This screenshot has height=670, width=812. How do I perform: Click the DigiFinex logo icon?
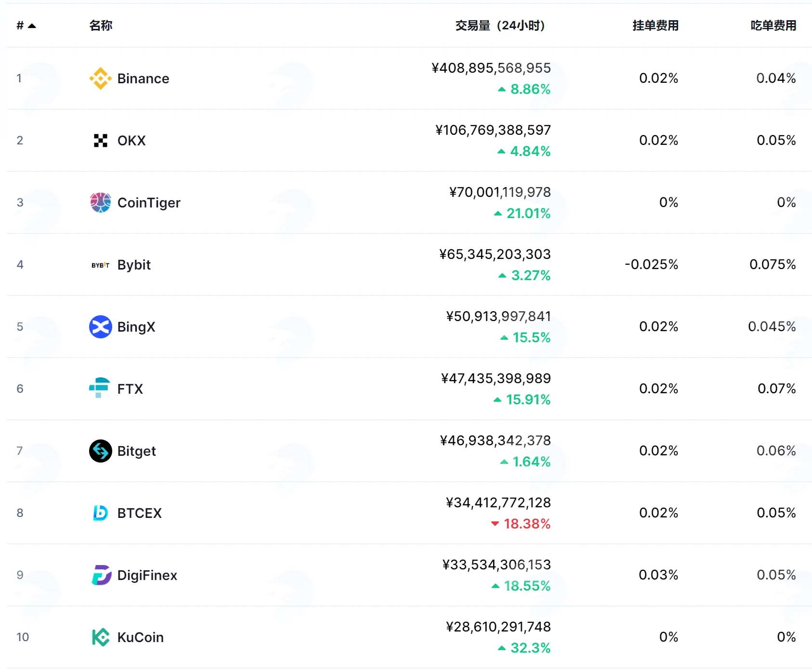click(x=101, y=575)
